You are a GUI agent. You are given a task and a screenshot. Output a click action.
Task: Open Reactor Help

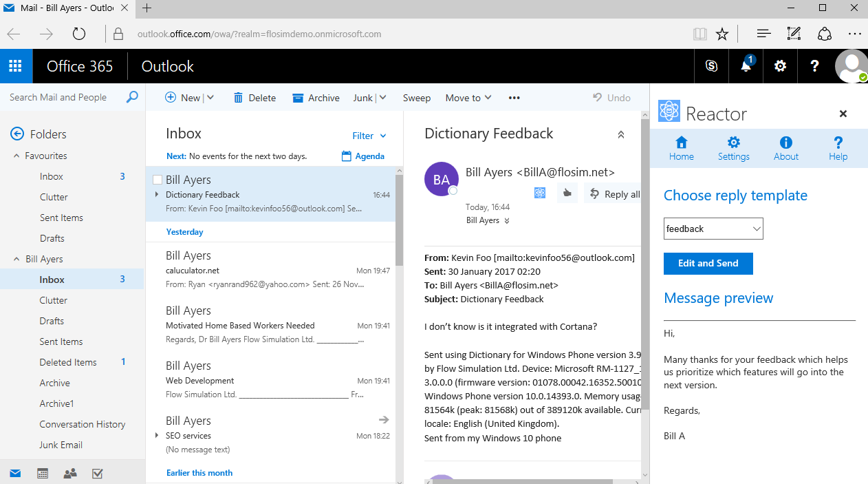838,148
